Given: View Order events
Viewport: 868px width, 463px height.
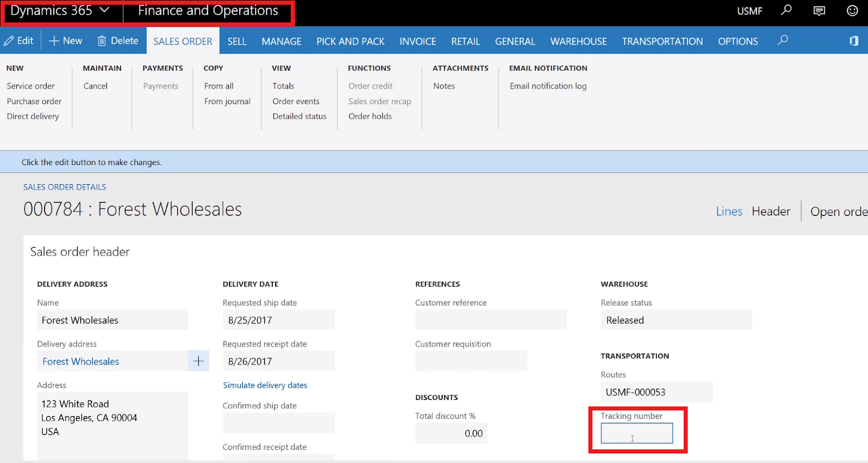Looking at the screenshot, I should coord(296,101).
